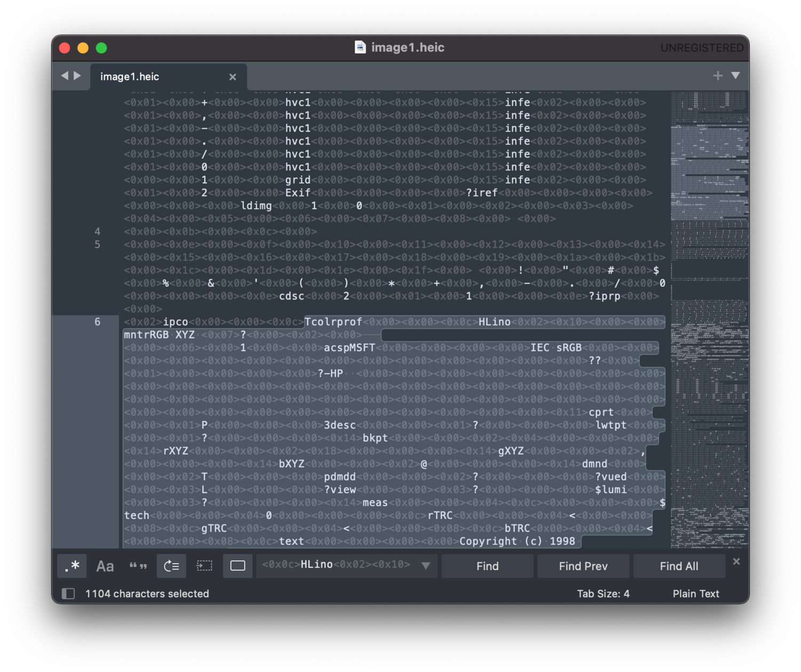Enable wrap search option
Image resolution: width=801 pixels, height=672 pixels.
(x=171, y=566)
